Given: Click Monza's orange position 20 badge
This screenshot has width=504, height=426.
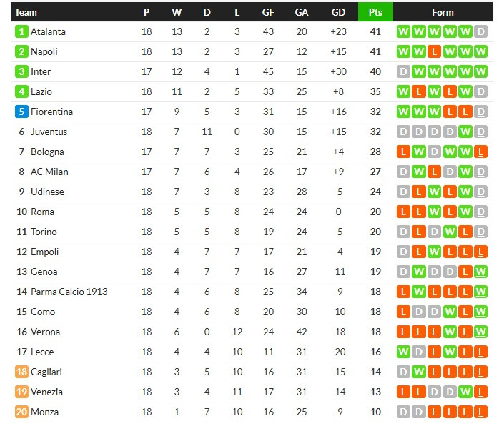Looking at the screenshot, I should 21,412.
